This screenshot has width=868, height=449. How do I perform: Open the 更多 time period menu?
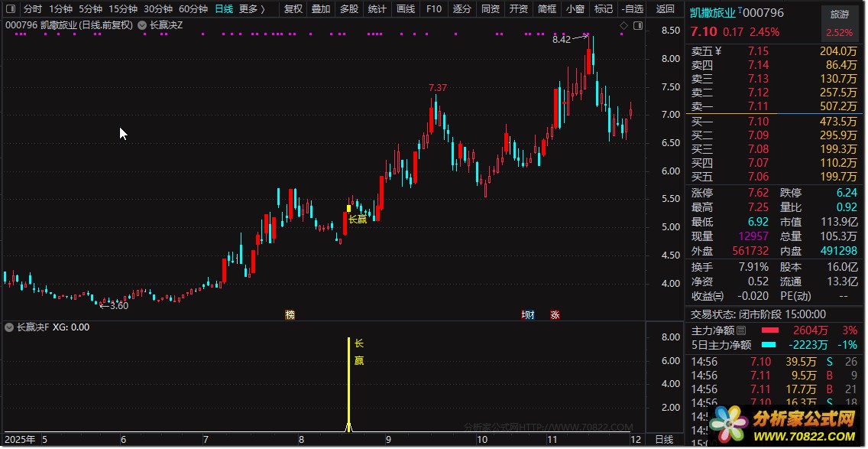(x=251, y=9)
